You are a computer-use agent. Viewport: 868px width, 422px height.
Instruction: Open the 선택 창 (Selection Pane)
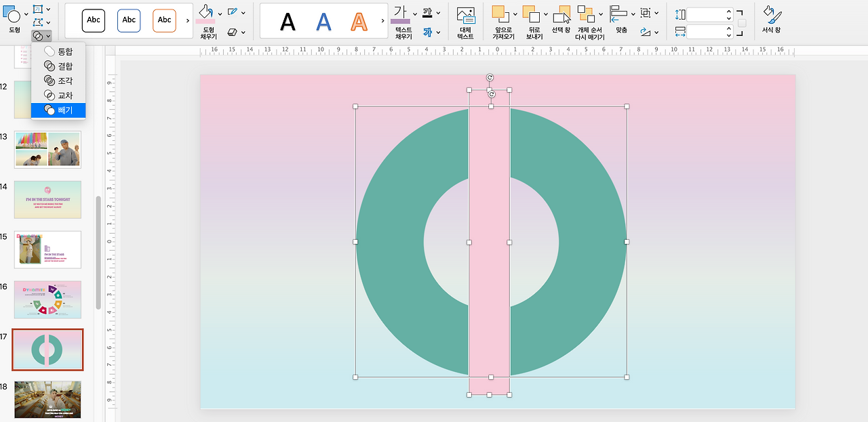pos(561,15)
